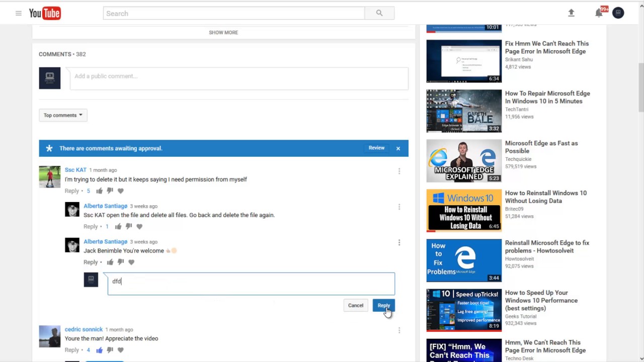Open 'Fix Hmm We Can't Reach' video thumbnail
The width and height of the screenshot is (644, 362).
pos(464,61)
